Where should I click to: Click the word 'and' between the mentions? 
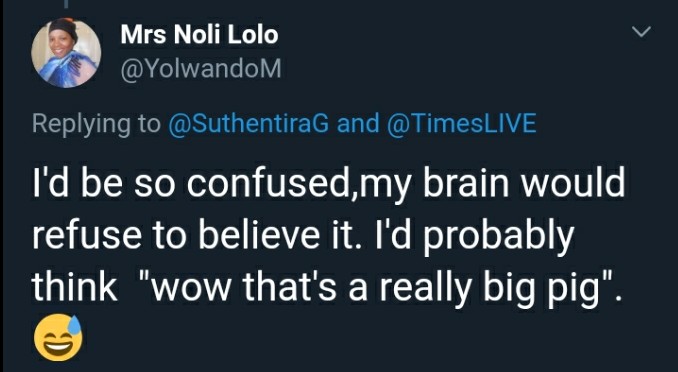click(x=358, y=123)
